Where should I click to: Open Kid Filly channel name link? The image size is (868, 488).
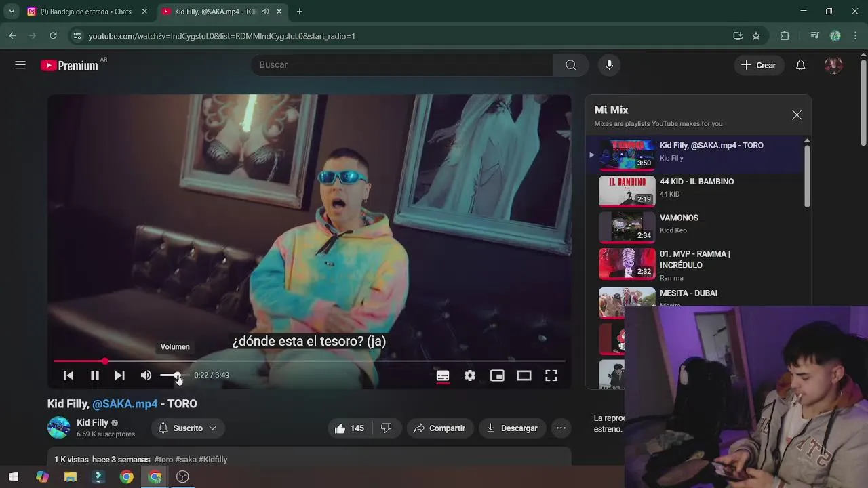[x=92, y=422]
